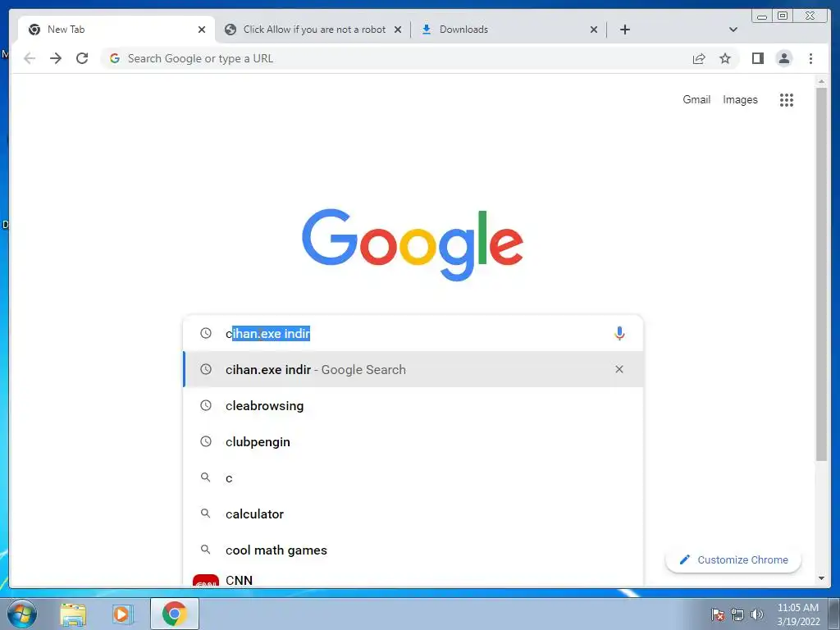
Task: Go back to the previous page
Action: (x=30, y=58)
